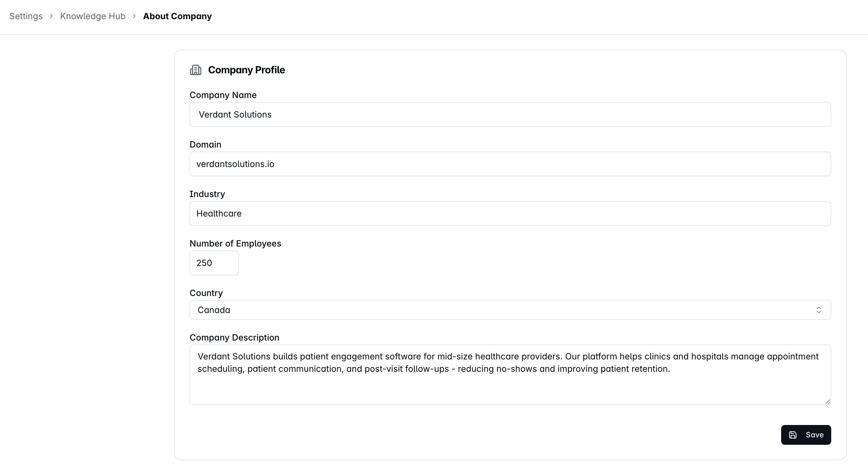Click breadcrumb chevron after Knowledge Hub
Viewport: 868px width, 472px height.
134,16
